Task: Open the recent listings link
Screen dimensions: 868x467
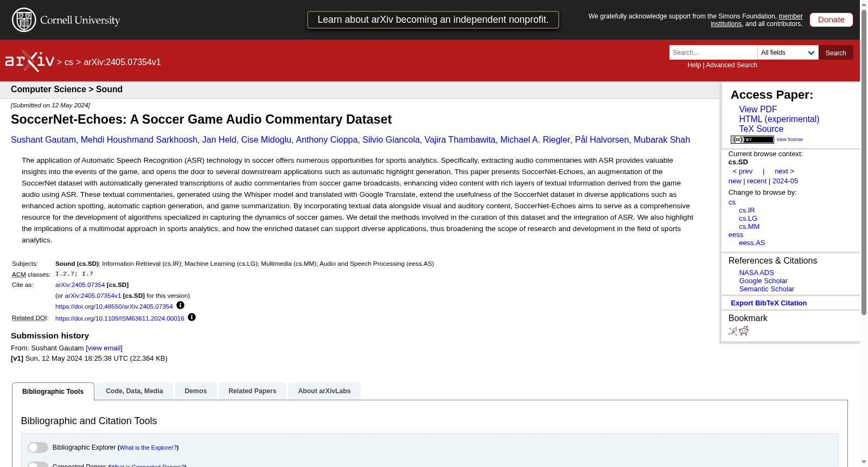Action: click(x=757, y=181)
